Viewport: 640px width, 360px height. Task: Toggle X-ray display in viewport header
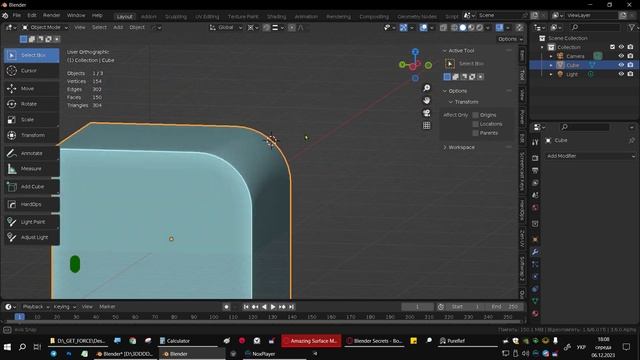pyautogui.click(x=443, y=28)
